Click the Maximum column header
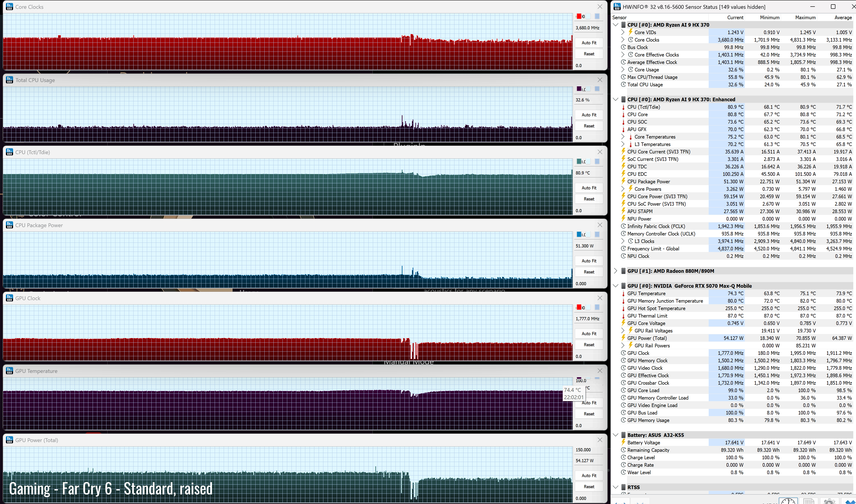856x504 pixels. 799,17
